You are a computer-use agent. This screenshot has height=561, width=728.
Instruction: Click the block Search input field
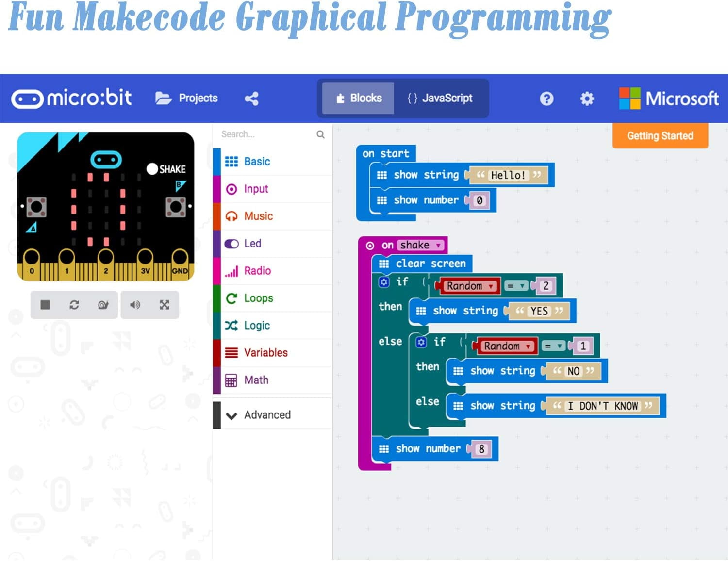pos(265,134)
